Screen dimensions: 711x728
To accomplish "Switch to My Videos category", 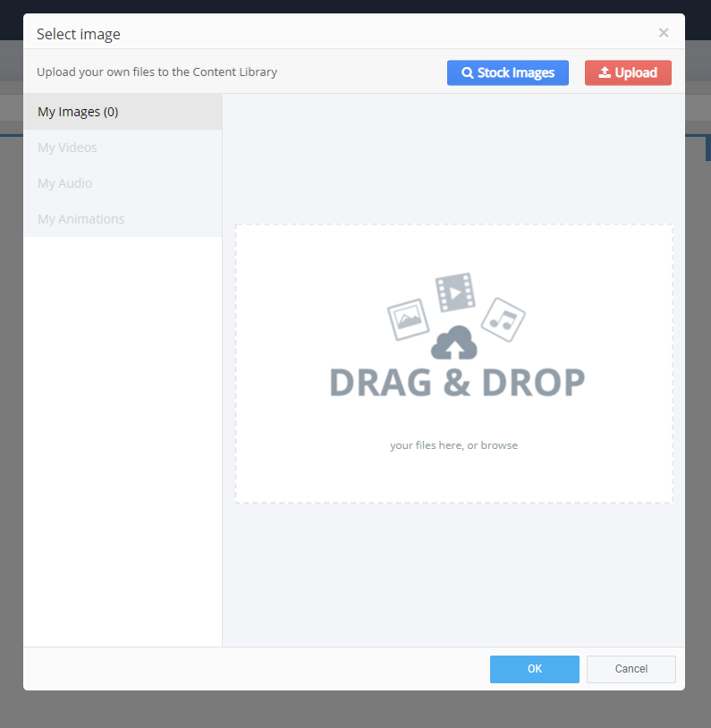I will pyautogui.click(x=123, y=148).
